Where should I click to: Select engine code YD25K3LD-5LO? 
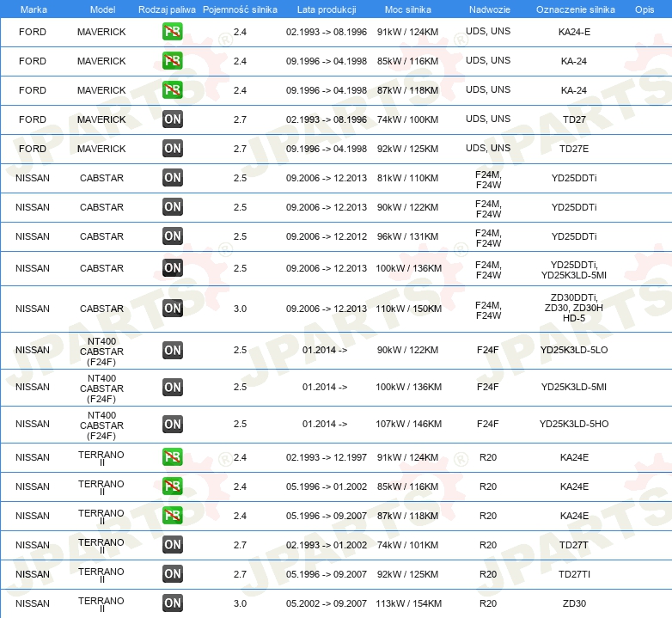coord(574,350)
